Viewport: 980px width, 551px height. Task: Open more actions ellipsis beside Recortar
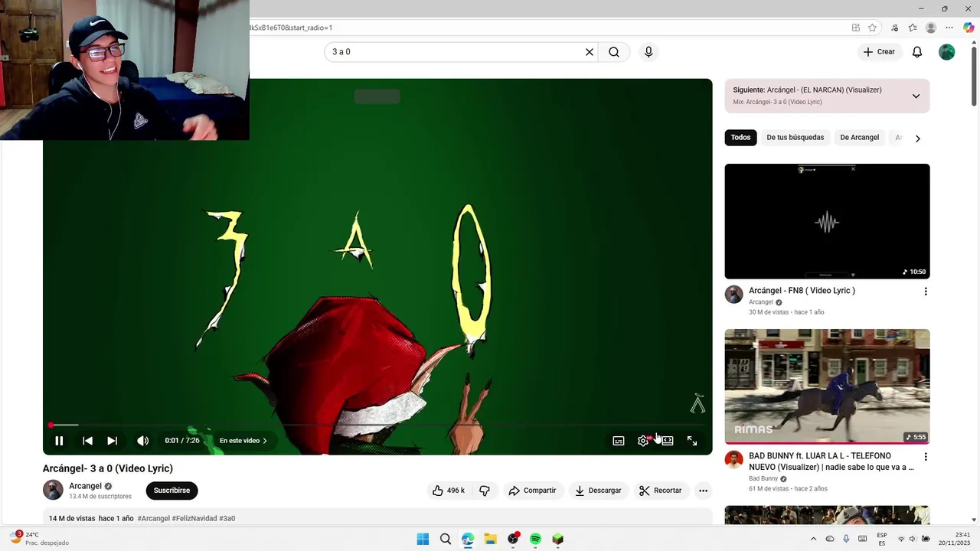[x=703, y=491]
